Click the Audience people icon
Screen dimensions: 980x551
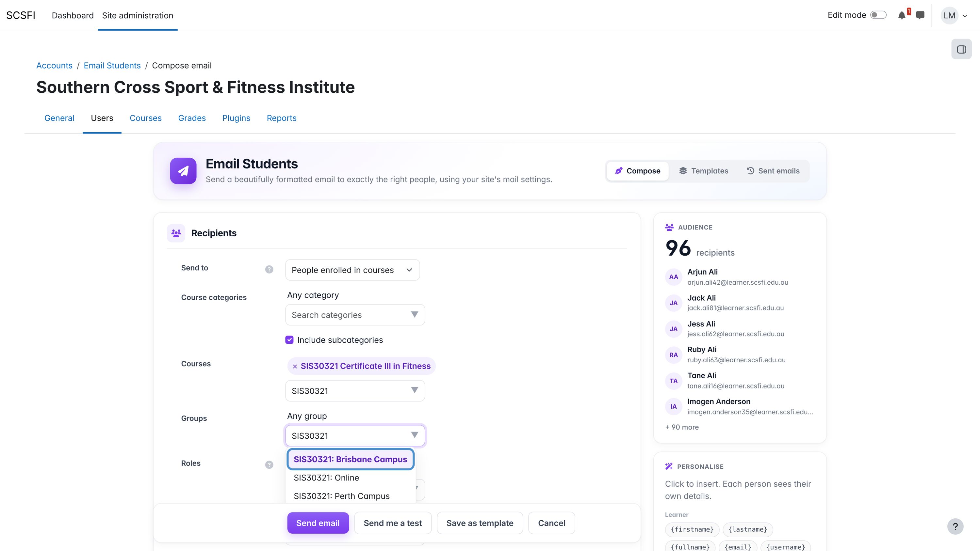pyautogui.click(x=669, y=228)
